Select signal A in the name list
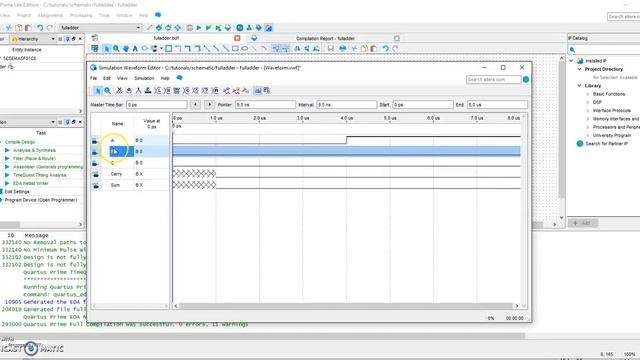 pos(113,140)
